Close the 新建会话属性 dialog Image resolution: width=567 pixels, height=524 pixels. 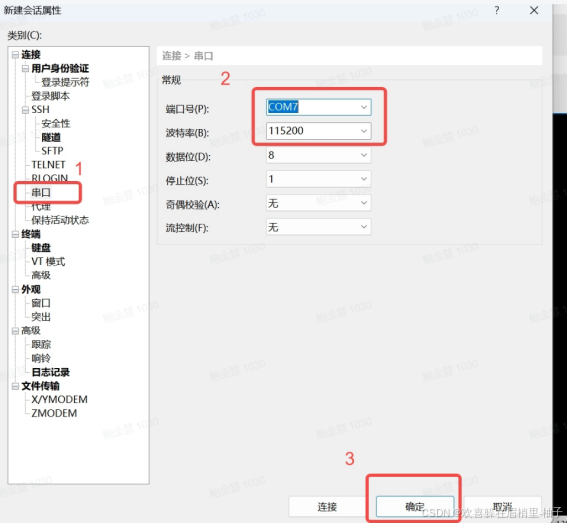(534, 10)
